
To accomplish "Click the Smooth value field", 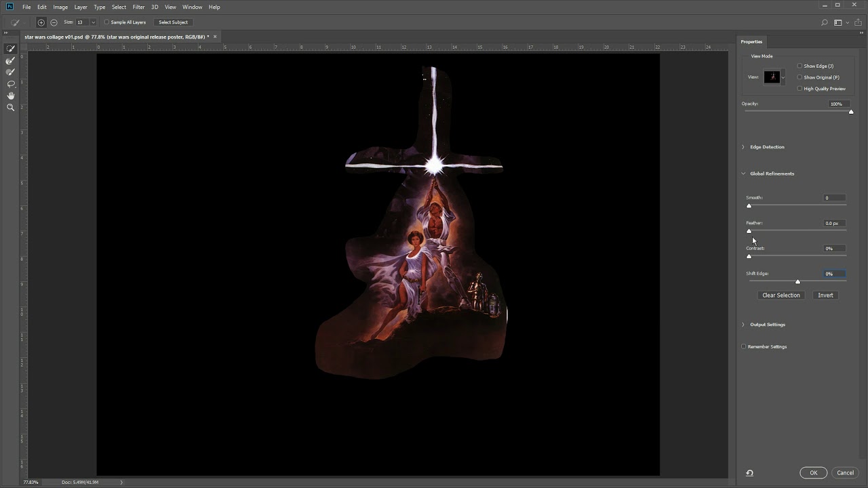I will coord(835,198).
